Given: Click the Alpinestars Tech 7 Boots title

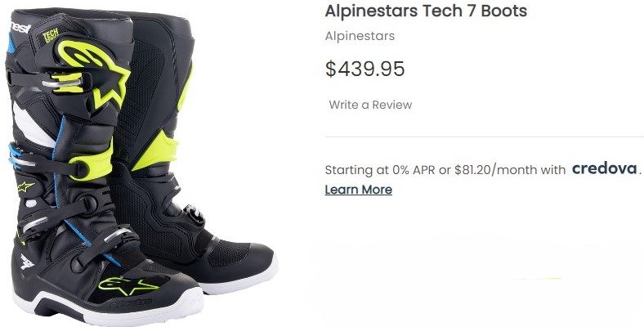Looking at the screenshot, I should [426, 11].
